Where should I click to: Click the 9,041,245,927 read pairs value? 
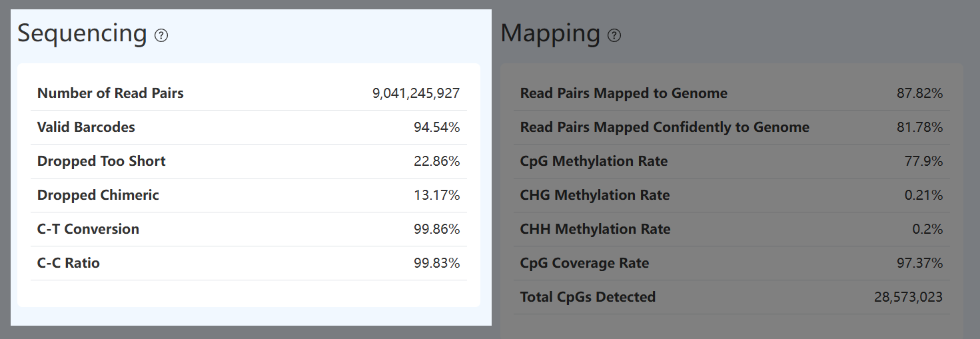[x=416, y=93]
